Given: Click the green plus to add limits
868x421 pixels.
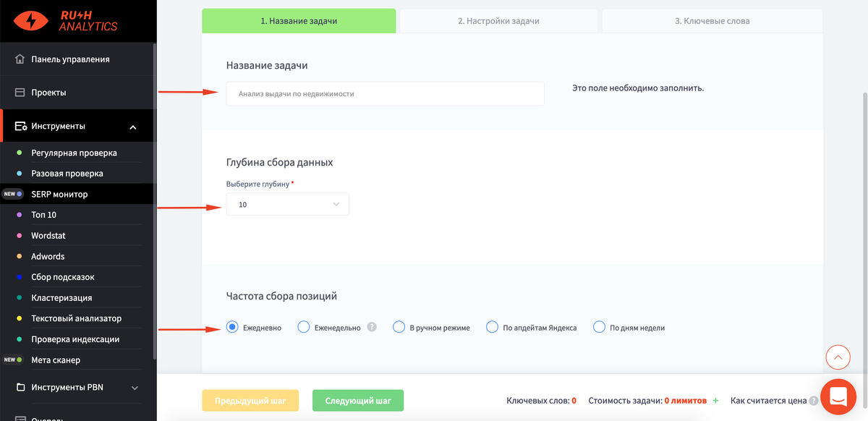Looking at the screenshot, I should click(715, 400).
